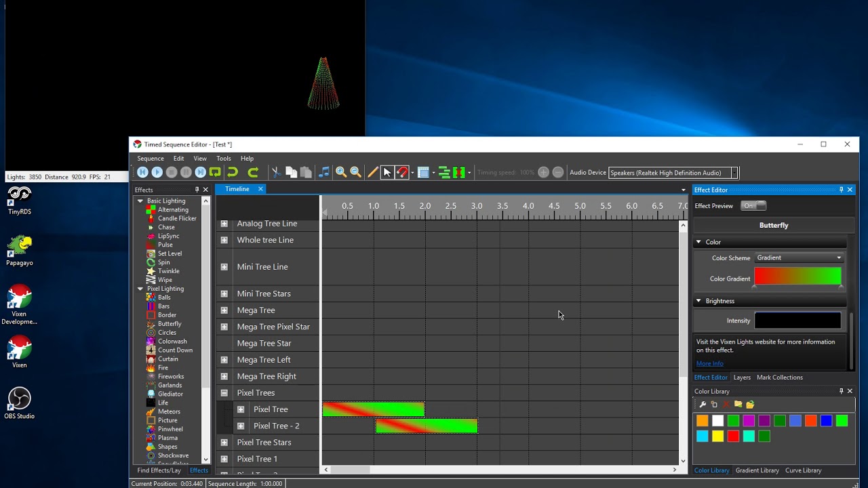The width and height of the screenshot is (868, 488).
Task: Collapse the Brightness section
Action: (698, 301)
